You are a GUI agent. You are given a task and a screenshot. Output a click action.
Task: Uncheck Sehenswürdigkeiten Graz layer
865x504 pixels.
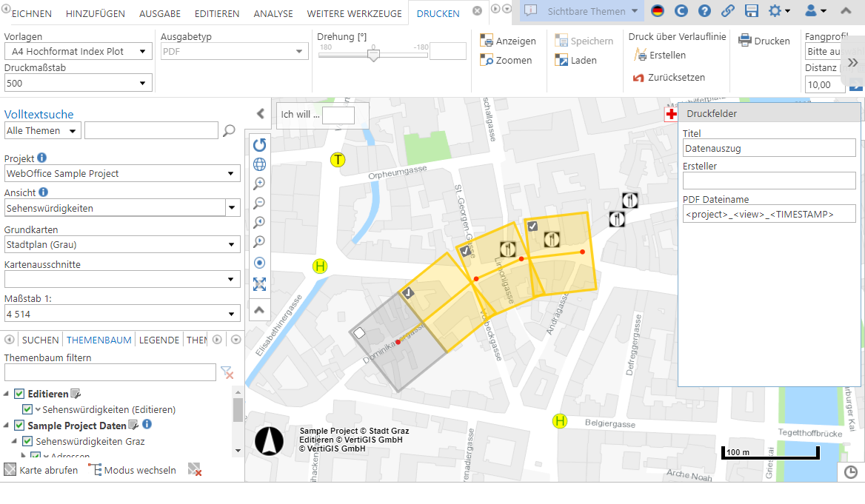coord(27,440)
